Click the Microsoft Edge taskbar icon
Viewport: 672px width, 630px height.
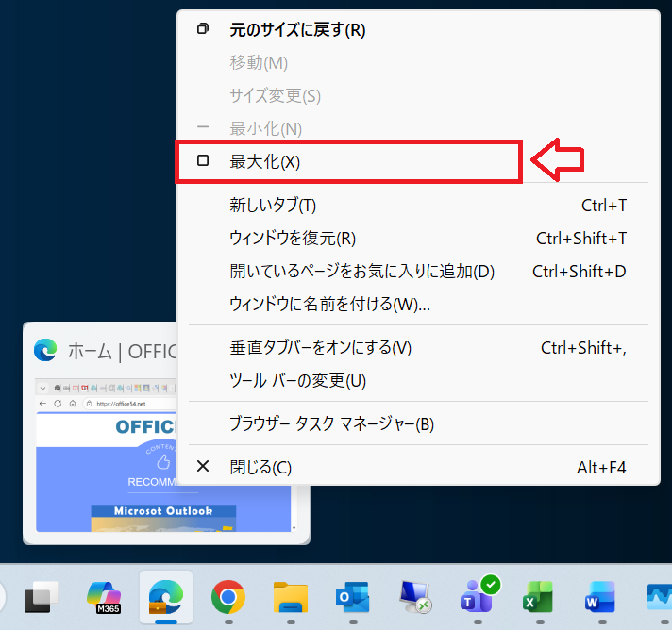[166, 597]
